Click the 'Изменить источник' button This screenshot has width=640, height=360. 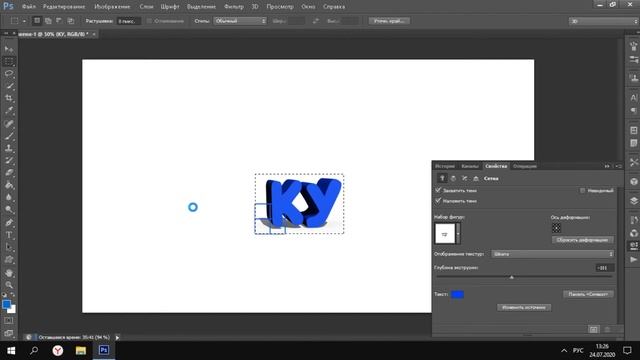click(x=524, y=307)
